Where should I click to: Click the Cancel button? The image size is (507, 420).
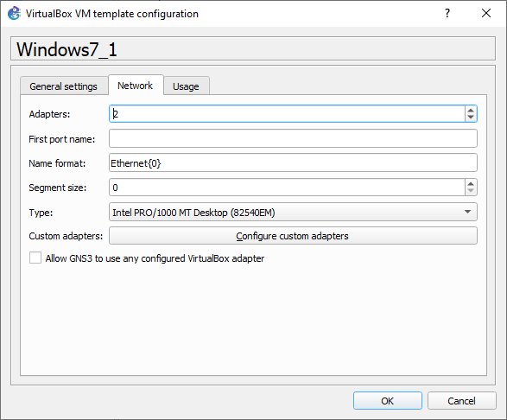point(462,401)
